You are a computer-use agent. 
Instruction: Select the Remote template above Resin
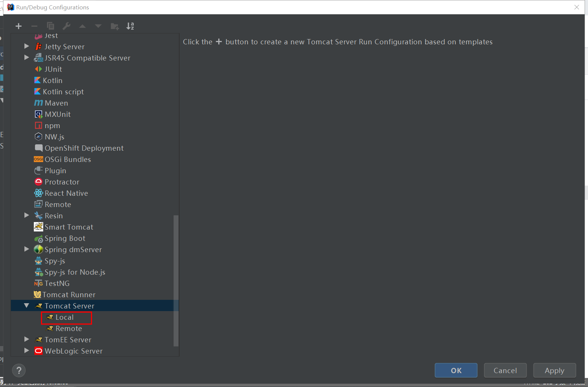[58, 204]
